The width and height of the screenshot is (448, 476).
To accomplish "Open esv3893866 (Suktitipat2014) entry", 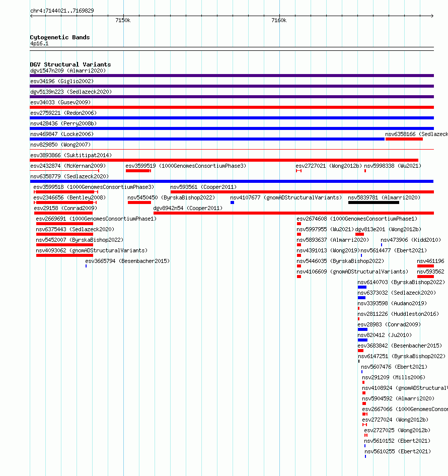I will [x=71, y=156].
